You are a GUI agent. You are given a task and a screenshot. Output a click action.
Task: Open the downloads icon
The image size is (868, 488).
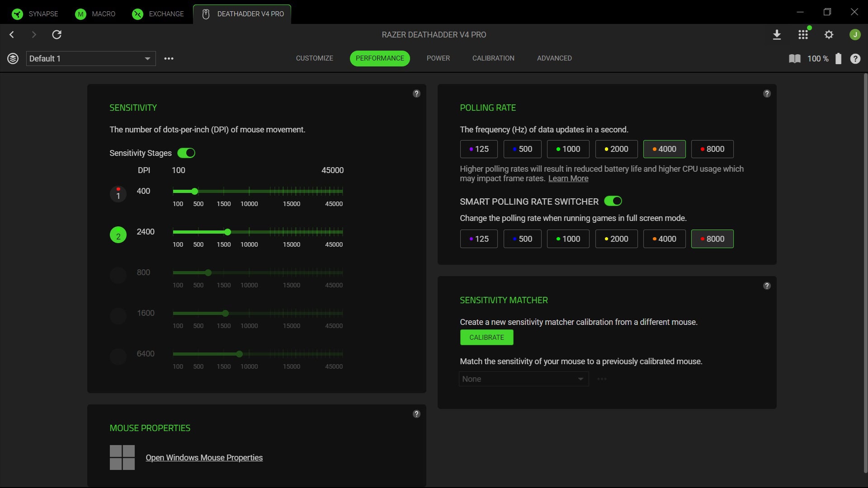click(777, 34)
